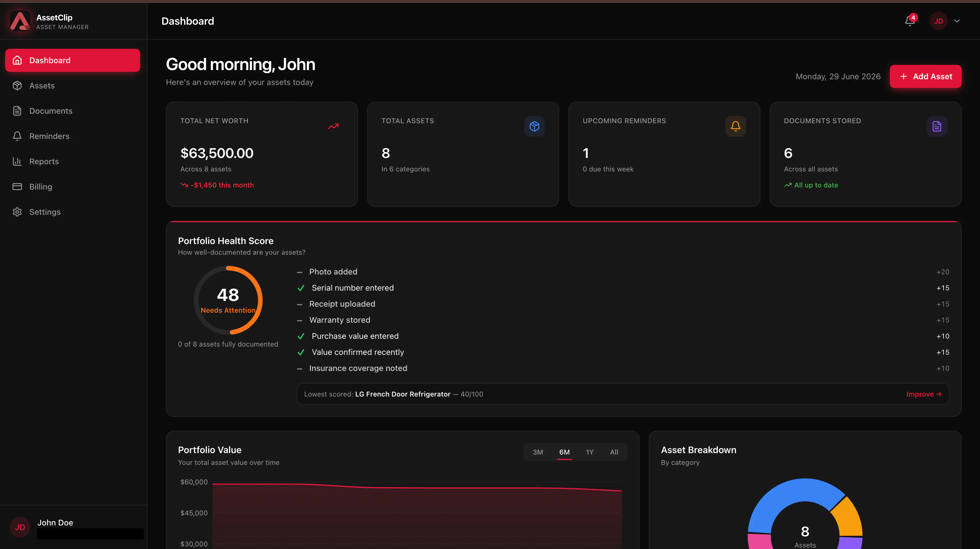Select the 1Y range tab
This screenshot has width=980, height=549.
tap(590, 452)
